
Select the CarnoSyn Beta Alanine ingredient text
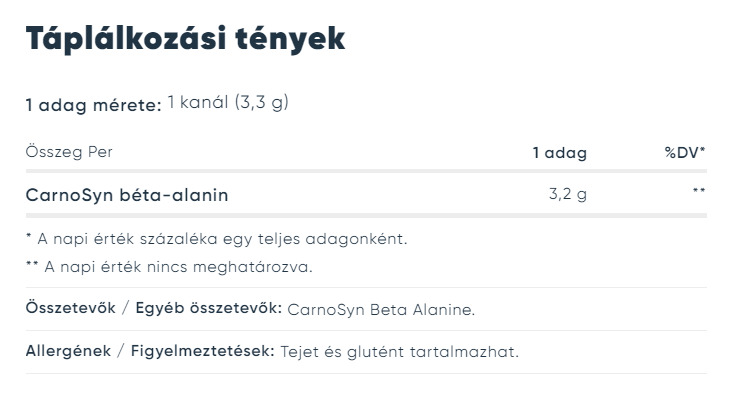(x=381, y=310)
